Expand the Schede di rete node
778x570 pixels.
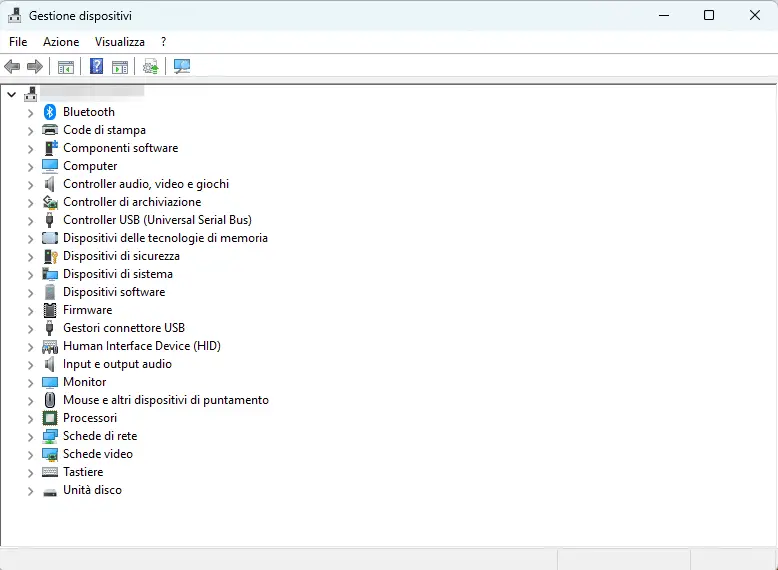(x=30, y=437)
